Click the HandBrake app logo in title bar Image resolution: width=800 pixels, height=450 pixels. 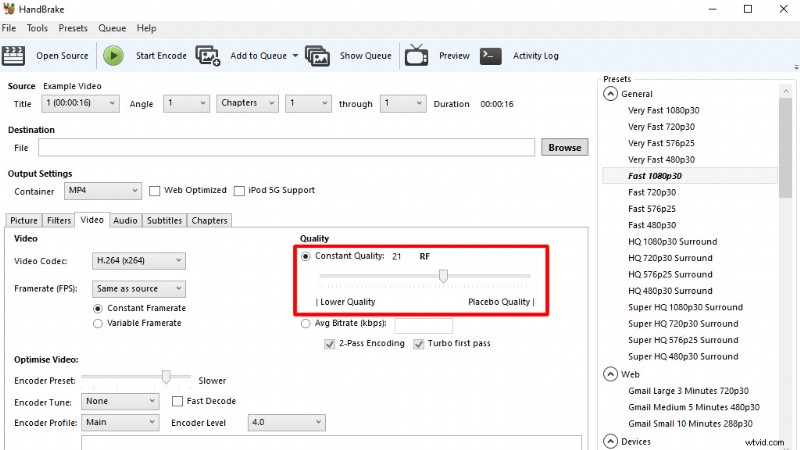click(x=9, y=9)
